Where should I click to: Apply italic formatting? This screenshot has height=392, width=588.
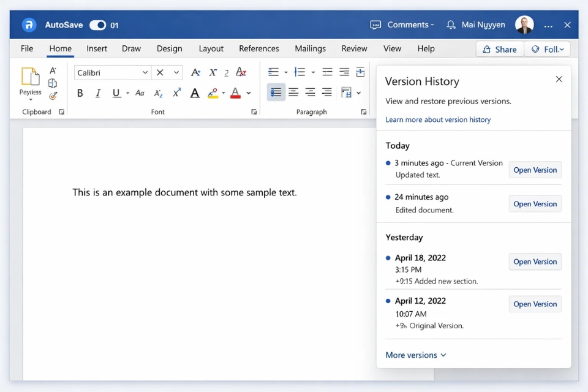[98, 92]
